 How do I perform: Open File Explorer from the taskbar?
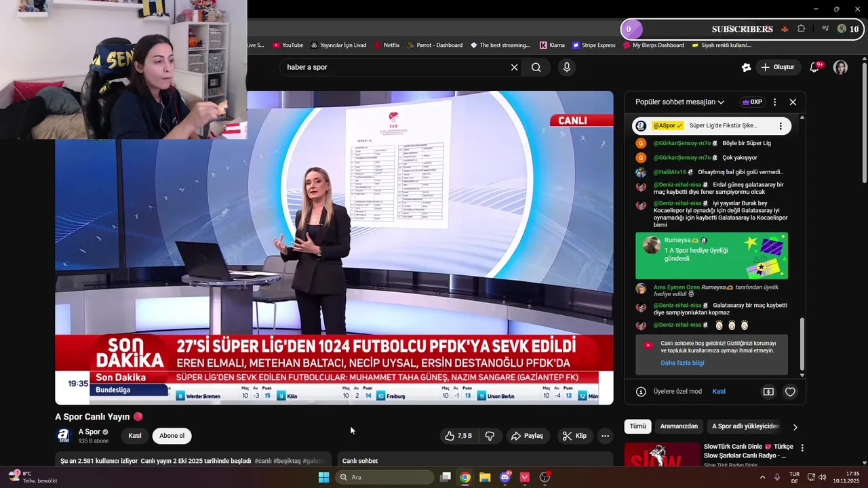click(x=485, y=477)
